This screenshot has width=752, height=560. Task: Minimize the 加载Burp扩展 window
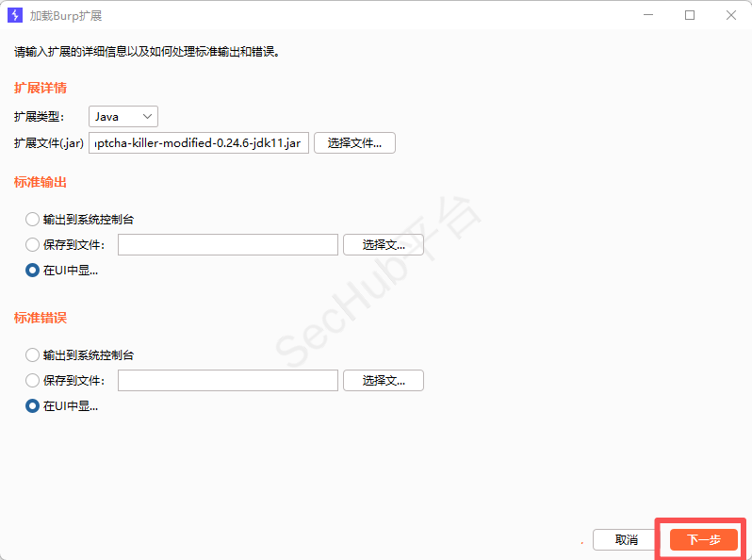coord(647,15)
